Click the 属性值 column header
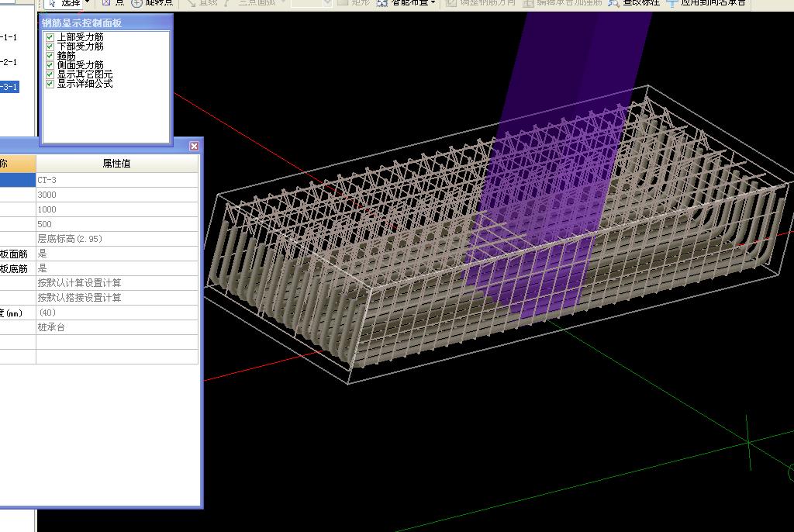This screenshot has height=532, width=794. point(116,164)
